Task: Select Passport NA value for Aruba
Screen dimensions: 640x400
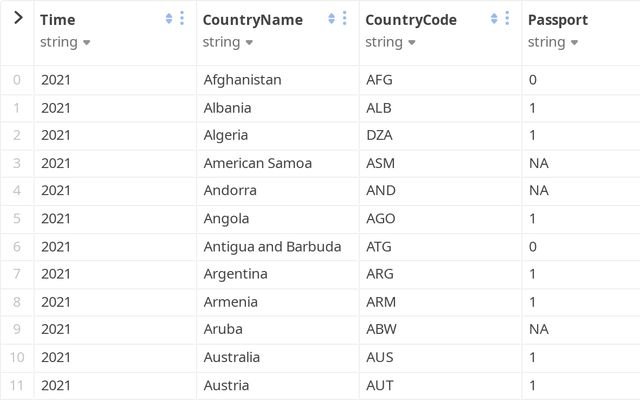Action: [539, 329]
